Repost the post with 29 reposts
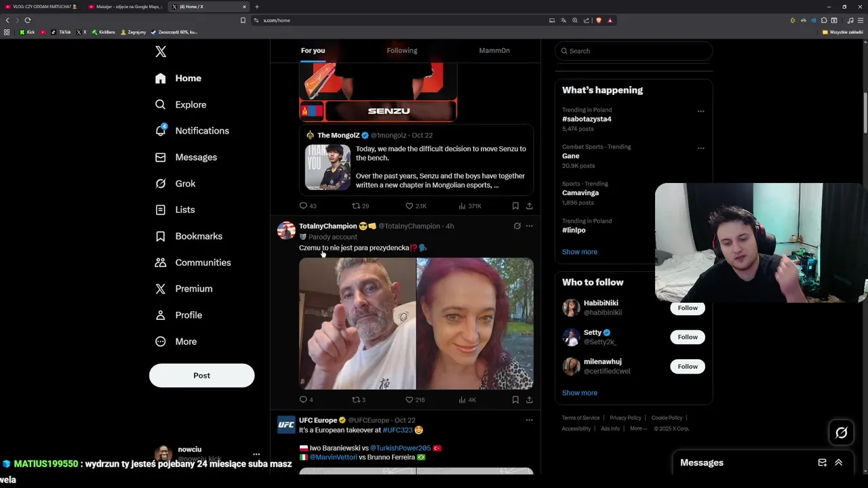This screenshot has height=488, width=868. point(360,206)
